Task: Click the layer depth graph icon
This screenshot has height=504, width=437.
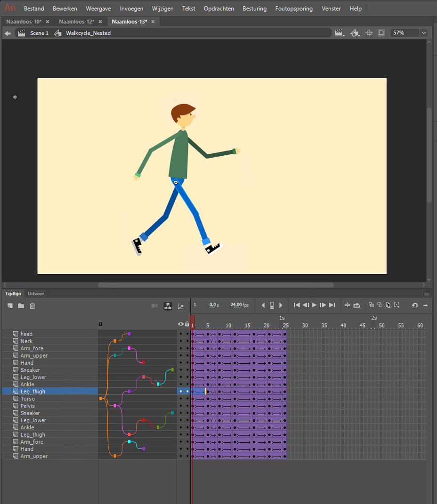Action: 181,306
